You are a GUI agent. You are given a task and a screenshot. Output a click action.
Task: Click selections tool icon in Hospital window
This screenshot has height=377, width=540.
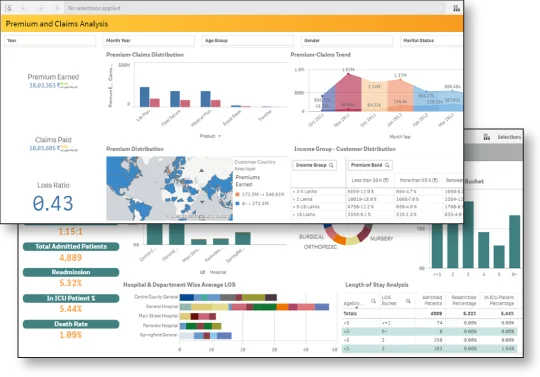tap(486, 137)
